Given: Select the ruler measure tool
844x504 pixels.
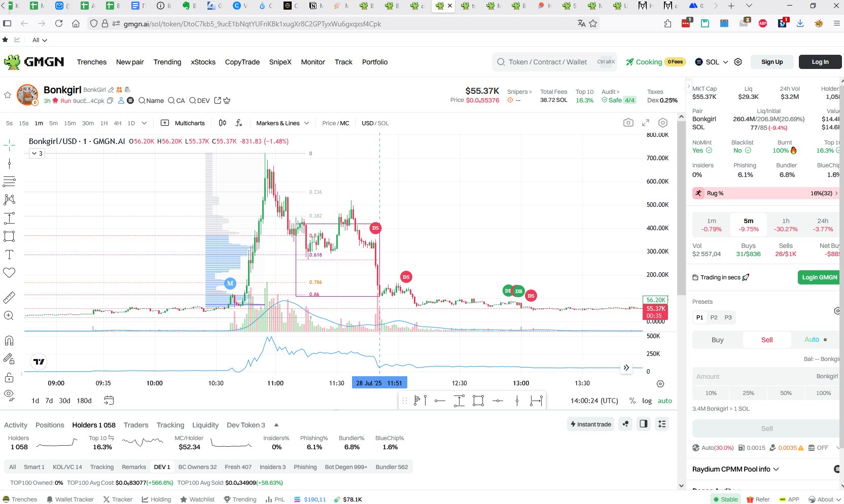Looking at the screenshot, I should click(x=9, y=298).
